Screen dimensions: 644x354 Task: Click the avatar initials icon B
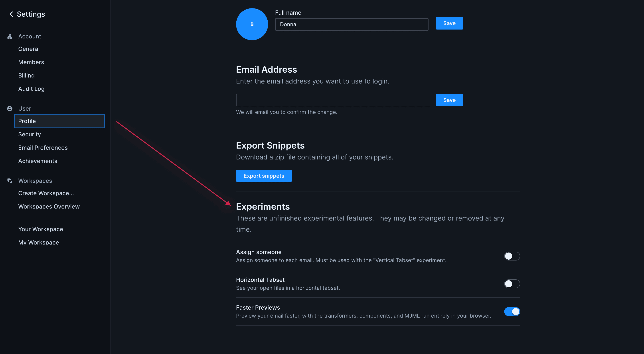[252, 24]
